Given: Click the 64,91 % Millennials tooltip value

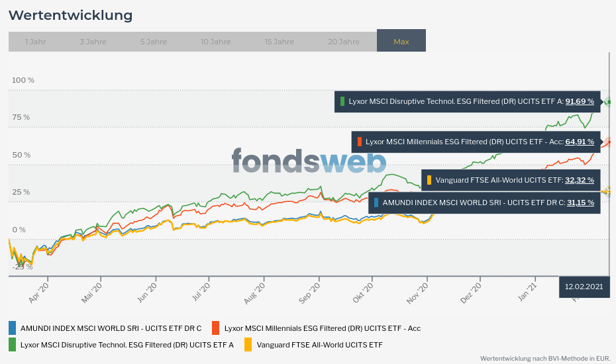Looking at the screenshot, I should tap(580, 142).
